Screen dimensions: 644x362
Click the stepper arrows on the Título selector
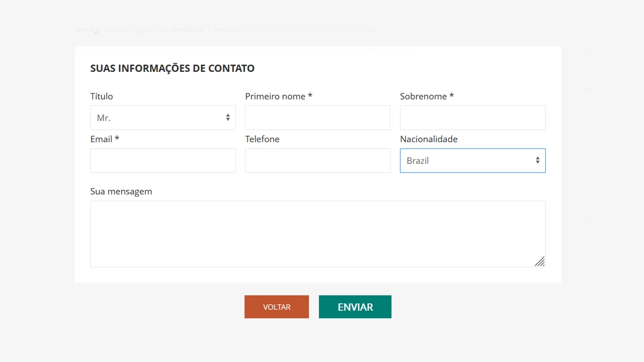[228, 118]
